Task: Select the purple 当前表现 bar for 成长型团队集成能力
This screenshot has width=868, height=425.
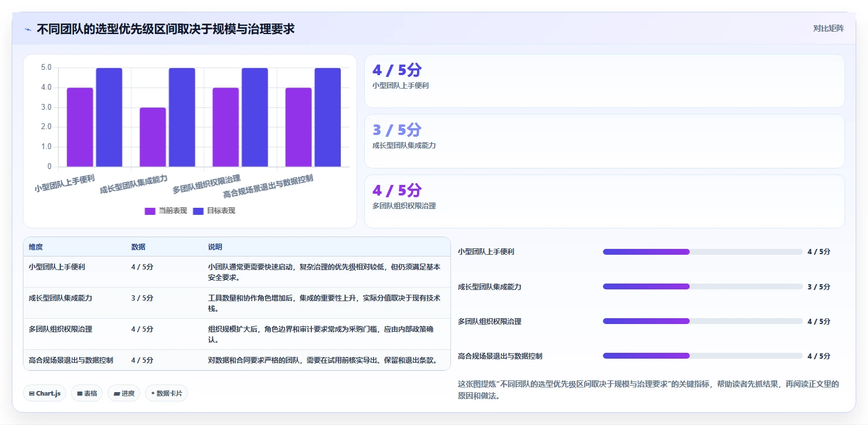Action: coord(152,137)
